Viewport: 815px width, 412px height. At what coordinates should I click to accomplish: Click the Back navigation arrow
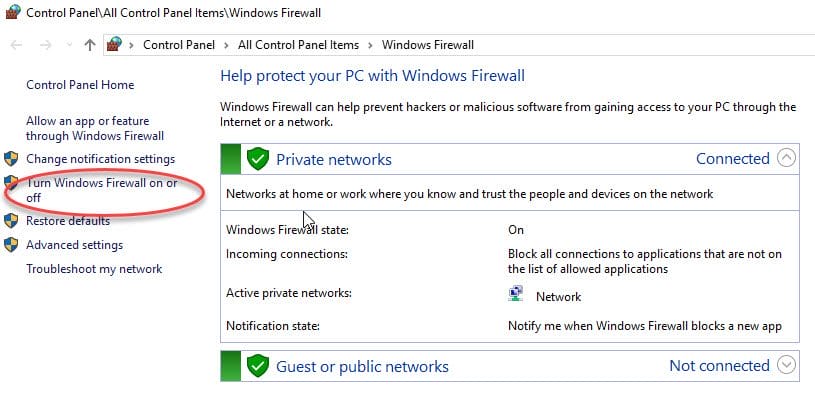(x=16, y=45)
